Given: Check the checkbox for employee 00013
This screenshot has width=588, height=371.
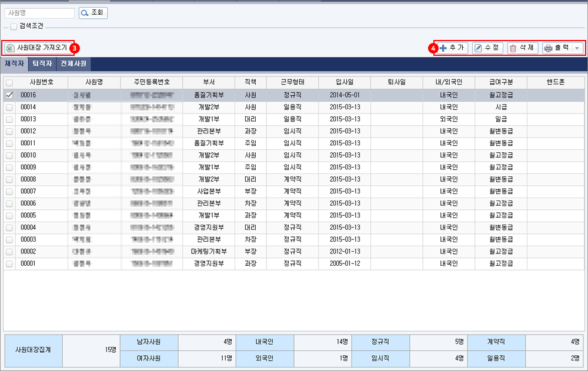Looking at the screenshot, I should tap(9, 119).
